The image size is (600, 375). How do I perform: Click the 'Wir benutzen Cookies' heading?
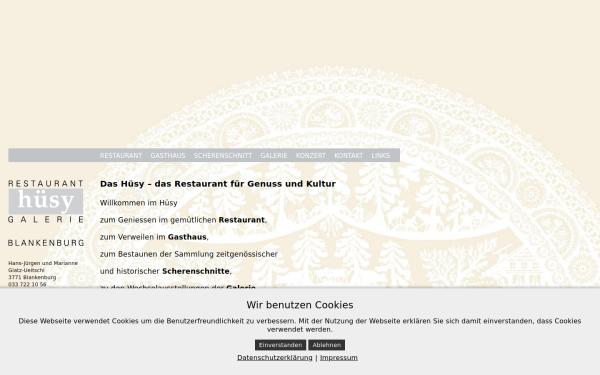pyautogui.click(x=300, y=305)
